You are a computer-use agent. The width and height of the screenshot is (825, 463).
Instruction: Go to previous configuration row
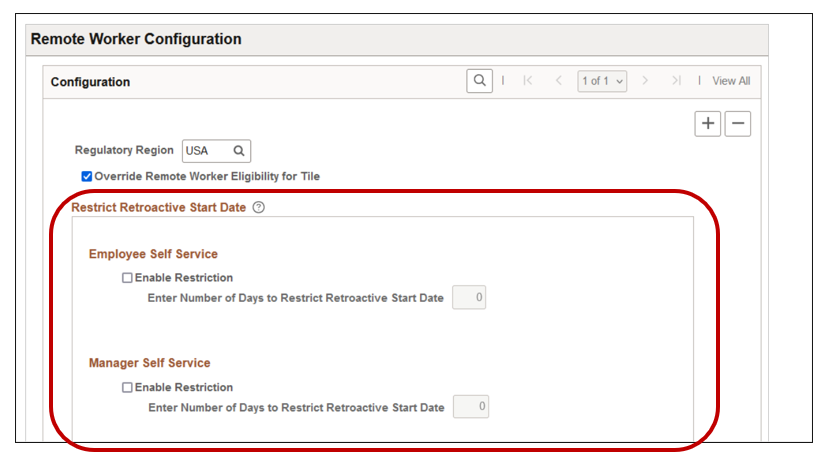point(558,81)
